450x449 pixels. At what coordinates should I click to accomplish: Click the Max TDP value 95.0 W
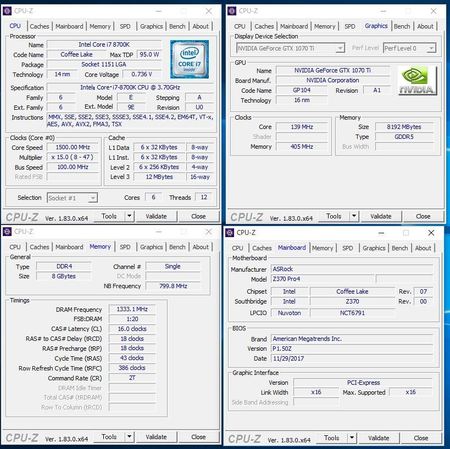point(149,54)
